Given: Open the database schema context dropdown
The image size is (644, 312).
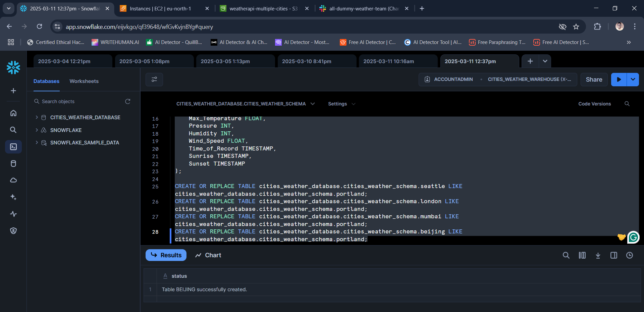Looking at the screenshot, I should coord(246,104).
